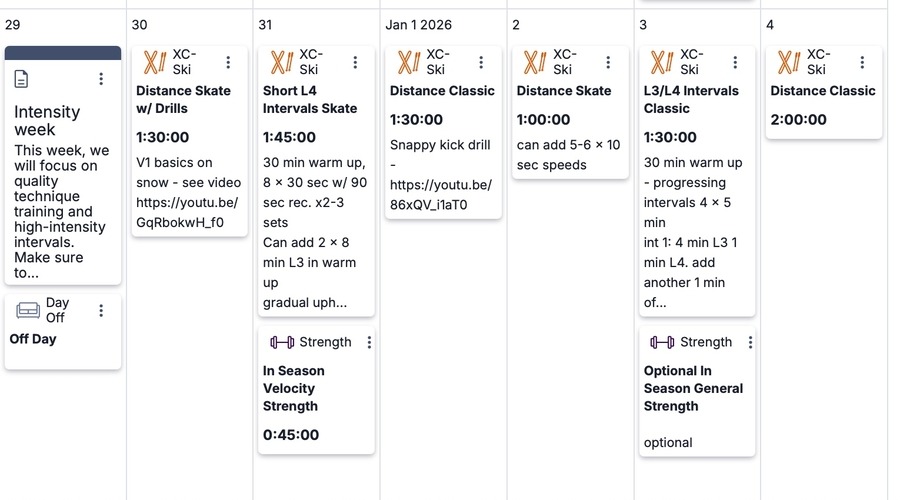
Task: Click the note document icon on Dec 29
Action: coord(22,79)
